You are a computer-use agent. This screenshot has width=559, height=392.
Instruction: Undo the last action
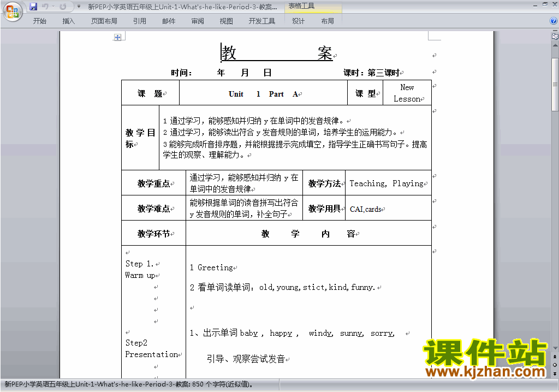pos(45,7)
